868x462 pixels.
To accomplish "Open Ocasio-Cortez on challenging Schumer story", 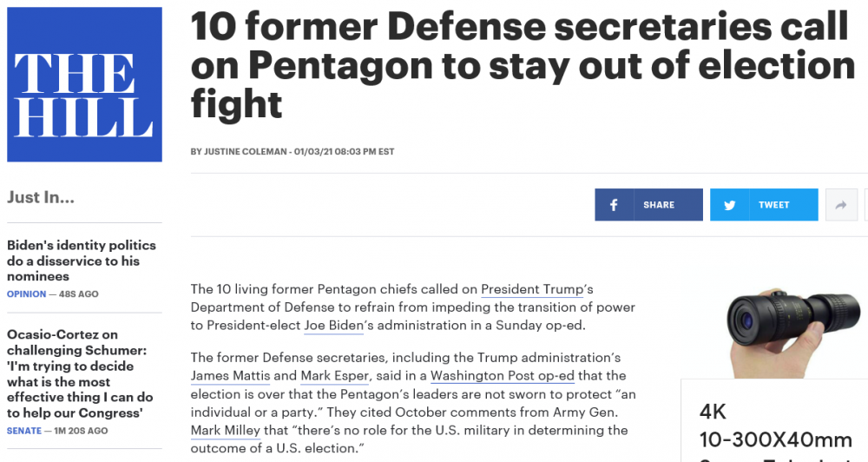I will tap(80, 373).
